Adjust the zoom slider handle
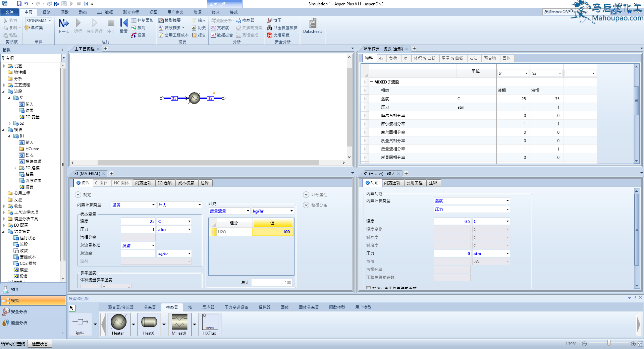The image size is (644, 349). 609,343
